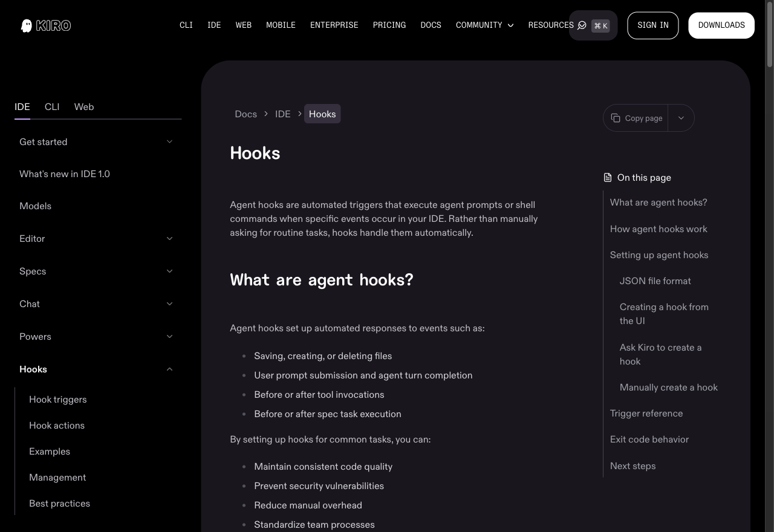Expand the Chat section chevron
The width and height of the screenshot is (774, 532).
click(169, 304)
